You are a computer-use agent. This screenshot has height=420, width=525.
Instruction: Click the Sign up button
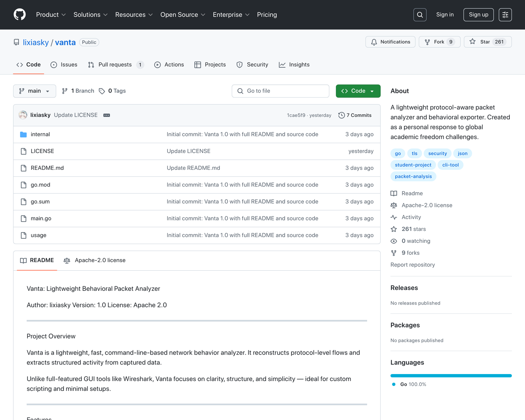pos(479,15)
